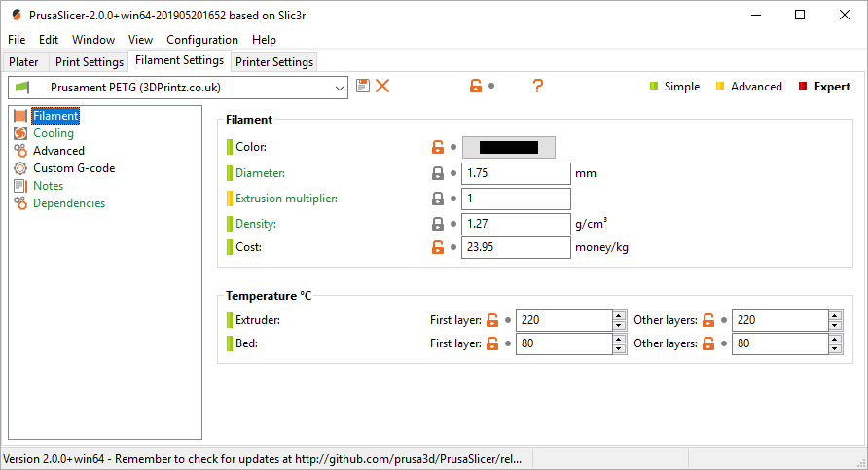Open the Printer Settings tab
The width and height of the screenshot is (868, 470).
(274, 62)
